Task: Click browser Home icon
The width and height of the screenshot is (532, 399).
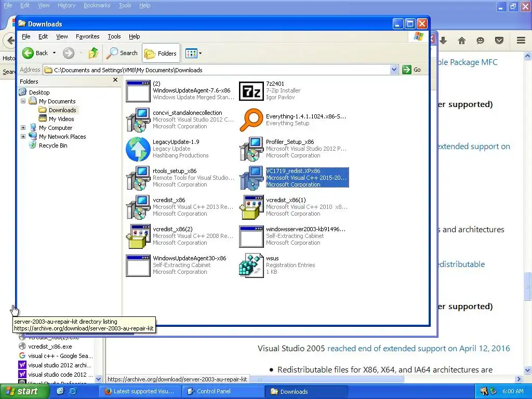Action: point(462,41)
